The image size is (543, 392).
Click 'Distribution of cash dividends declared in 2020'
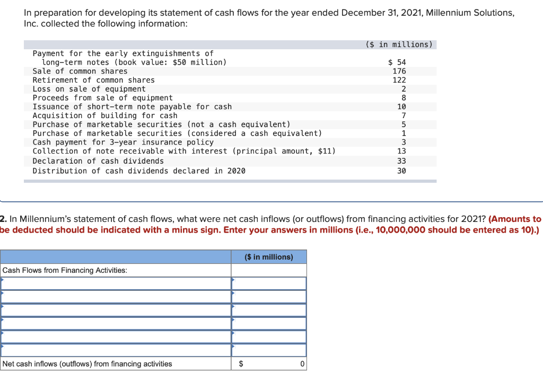[139, 171]
